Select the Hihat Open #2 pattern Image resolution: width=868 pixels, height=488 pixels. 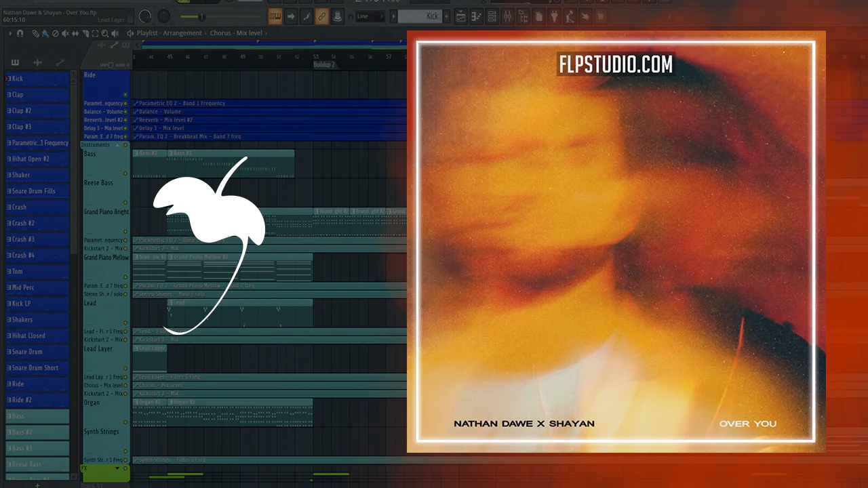[37, 159]
